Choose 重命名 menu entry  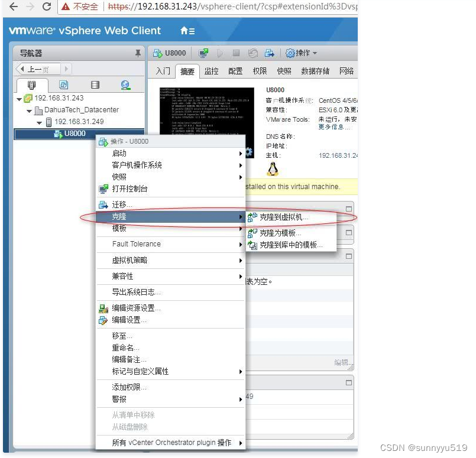(170, 348)
